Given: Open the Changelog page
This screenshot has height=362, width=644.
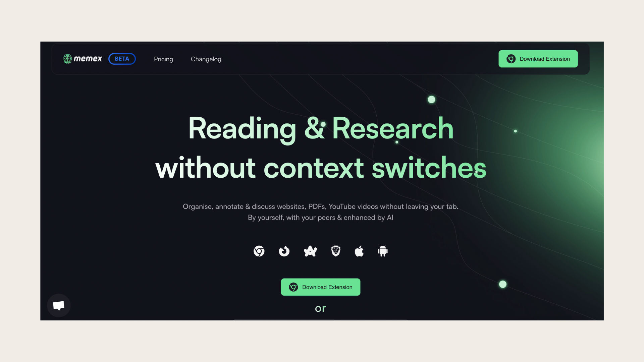Looking at the screenshot, I should [x=206, y=58].
